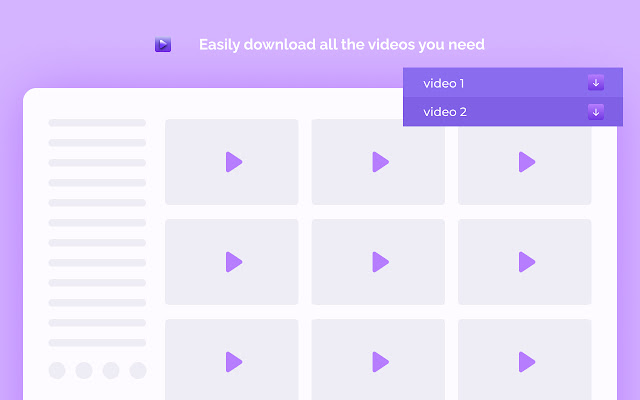Play the top-left video thumbnail
640x400 pixels.
(234, 162)
